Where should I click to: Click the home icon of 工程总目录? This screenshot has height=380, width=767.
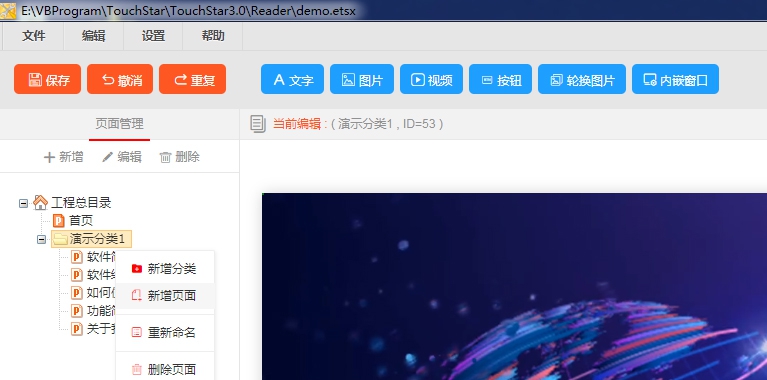tap(41, 202)
